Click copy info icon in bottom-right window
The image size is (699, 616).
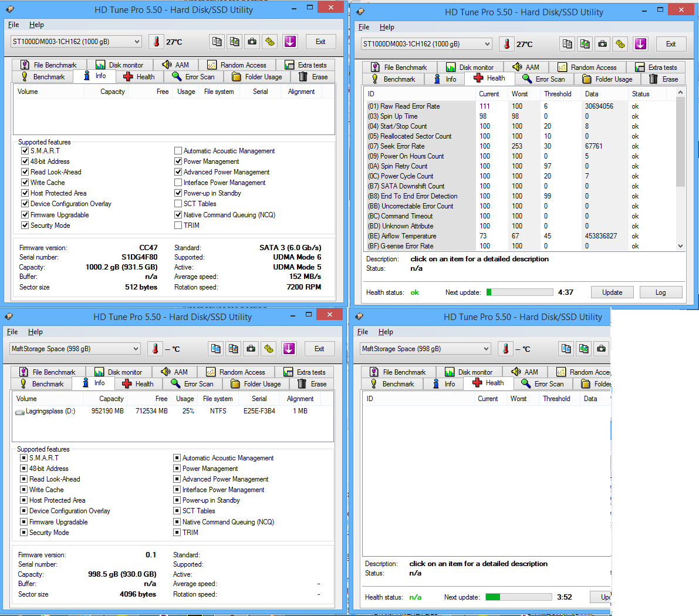click(x=566, y=349)
